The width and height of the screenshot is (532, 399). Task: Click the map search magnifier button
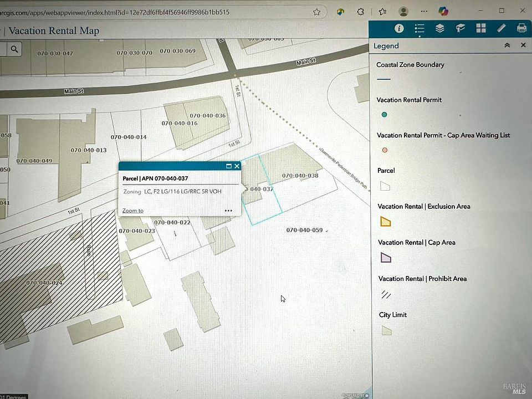coord(14,49)
